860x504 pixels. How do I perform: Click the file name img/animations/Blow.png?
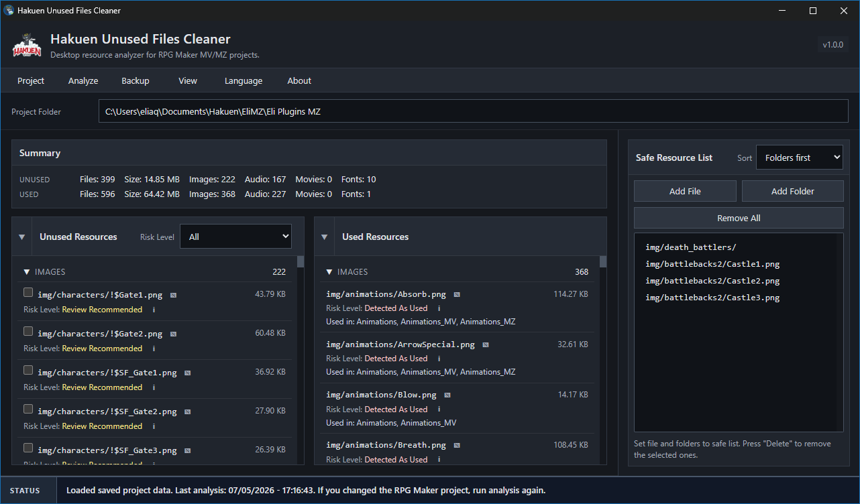[382, 395]
